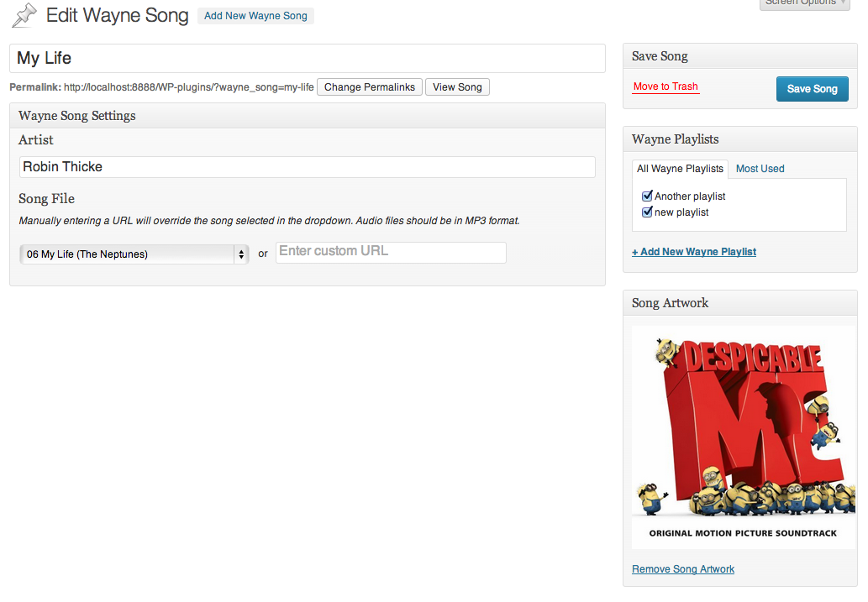Click the My Life title field
This screenshot has width=868, height=602.
(x=308, y=58)
